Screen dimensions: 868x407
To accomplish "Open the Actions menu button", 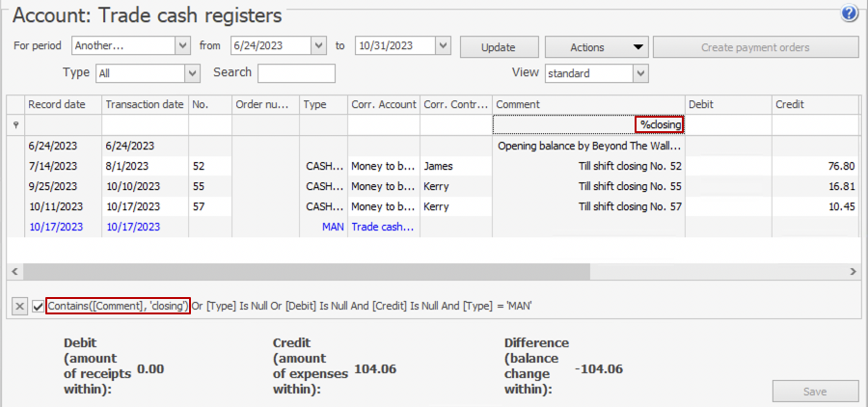I will pyautogui.click(x=595, y=47).
